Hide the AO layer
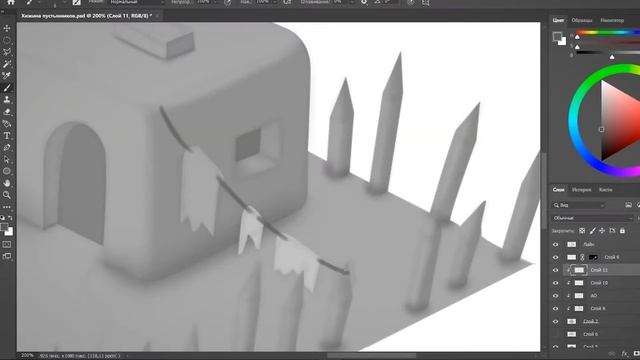The width and height of the screenshot is (640, 360). point(556,296)
